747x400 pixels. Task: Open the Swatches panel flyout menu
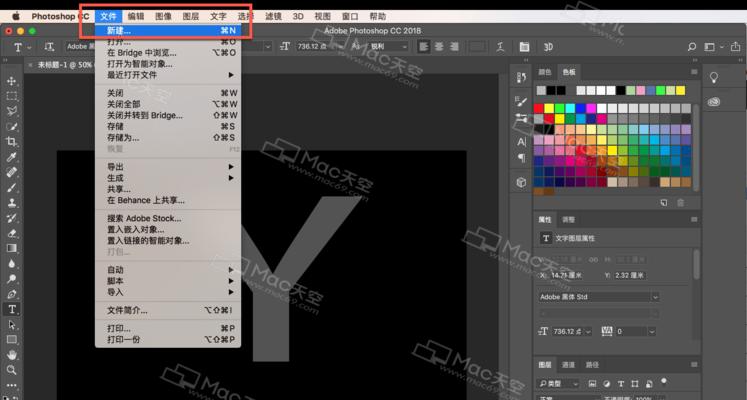coord(694,72)
